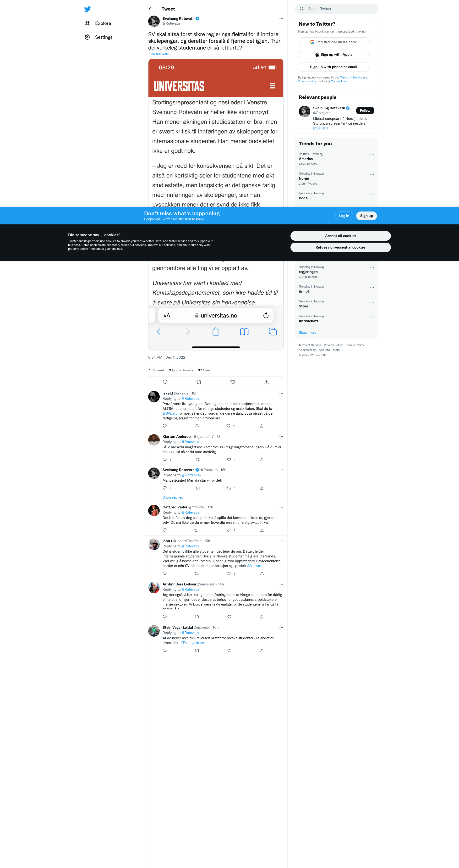Retweet john t's reply
459x868 pixels.
[x=197, y=573]
